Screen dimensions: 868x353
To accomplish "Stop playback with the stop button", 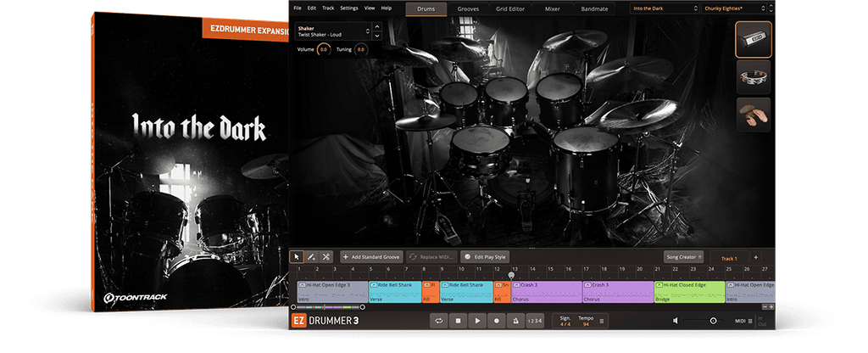I will coord(459,320).
